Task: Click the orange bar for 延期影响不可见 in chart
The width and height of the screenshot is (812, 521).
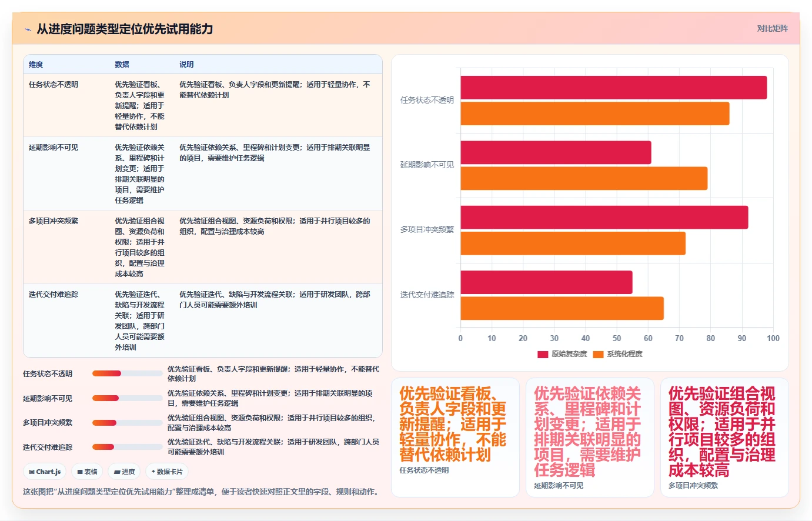Action: (584, 178)
